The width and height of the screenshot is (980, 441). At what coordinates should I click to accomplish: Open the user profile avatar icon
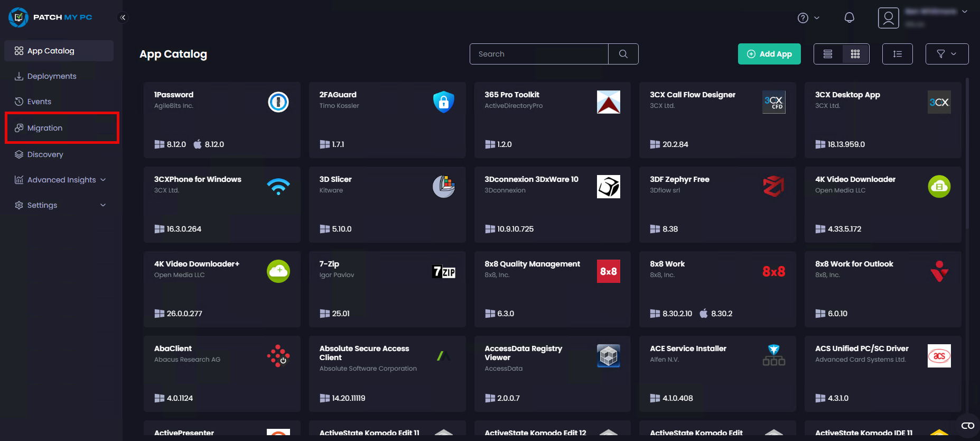tap(888, 18)
